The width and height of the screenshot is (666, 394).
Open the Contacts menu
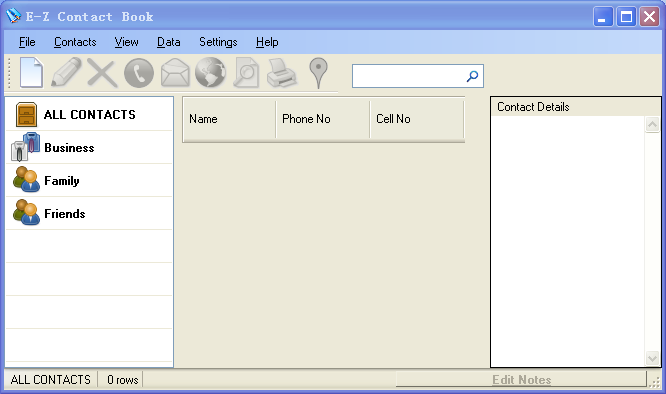point(75,42)
